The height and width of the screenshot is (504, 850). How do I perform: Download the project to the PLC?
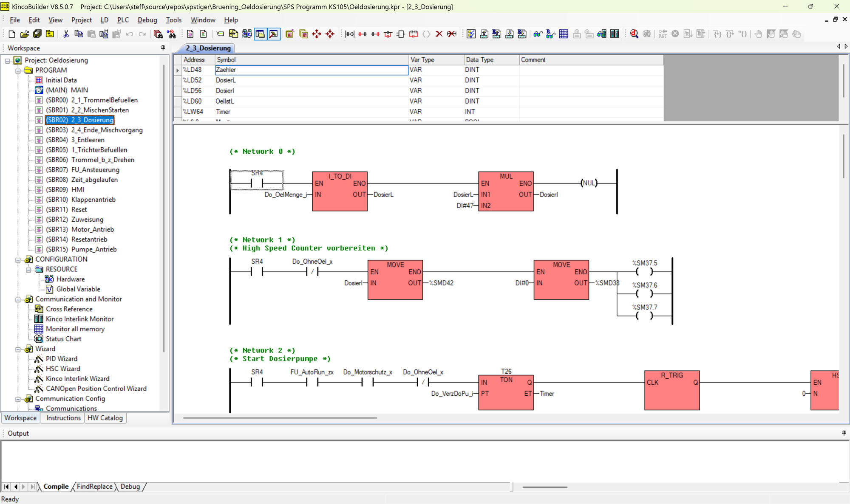510,34
